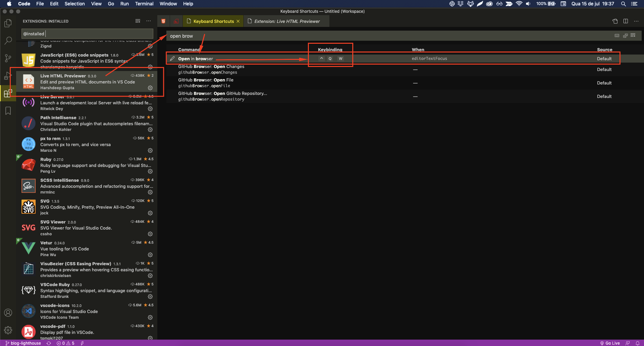Viewport: 644px width, 346px height.
Task: Select the Extensions view icon
Action: (x=8, y=93)
